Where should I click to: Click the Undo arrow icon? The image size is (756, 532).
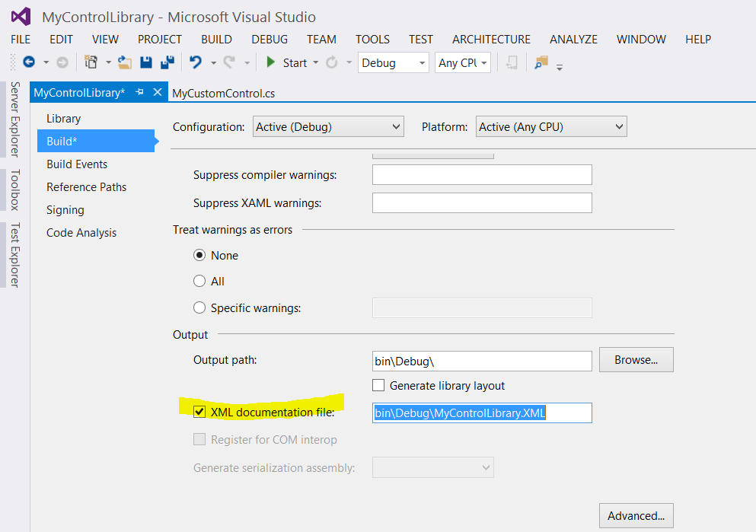tap(196, 62)
